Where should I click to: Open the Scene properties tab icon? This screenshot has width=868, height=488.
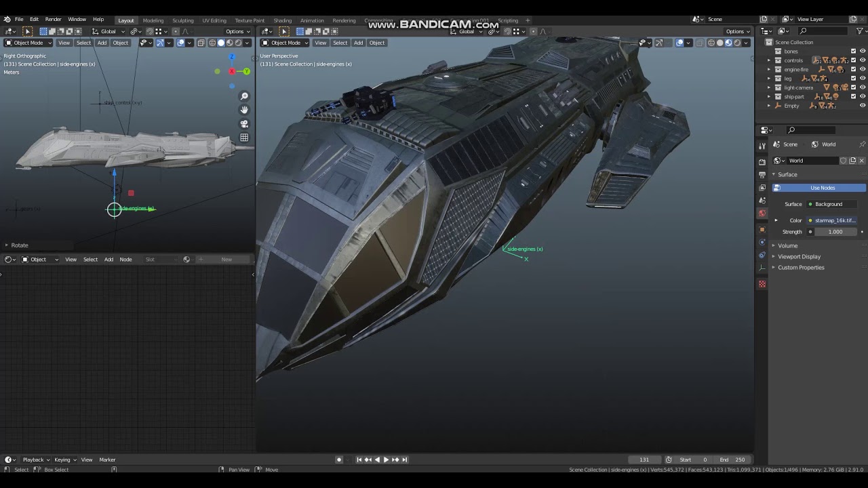tap(762, 201)
